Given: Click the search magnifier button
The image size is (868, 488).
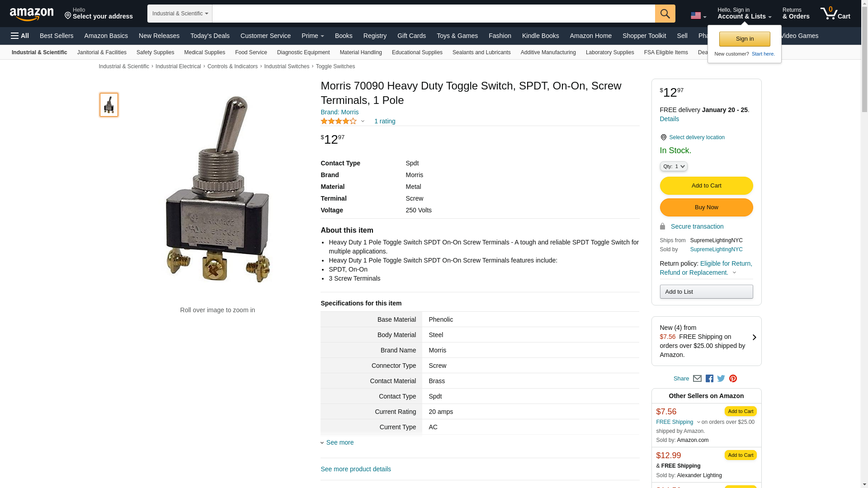Looking at the screenshot, I should [665, 14].
